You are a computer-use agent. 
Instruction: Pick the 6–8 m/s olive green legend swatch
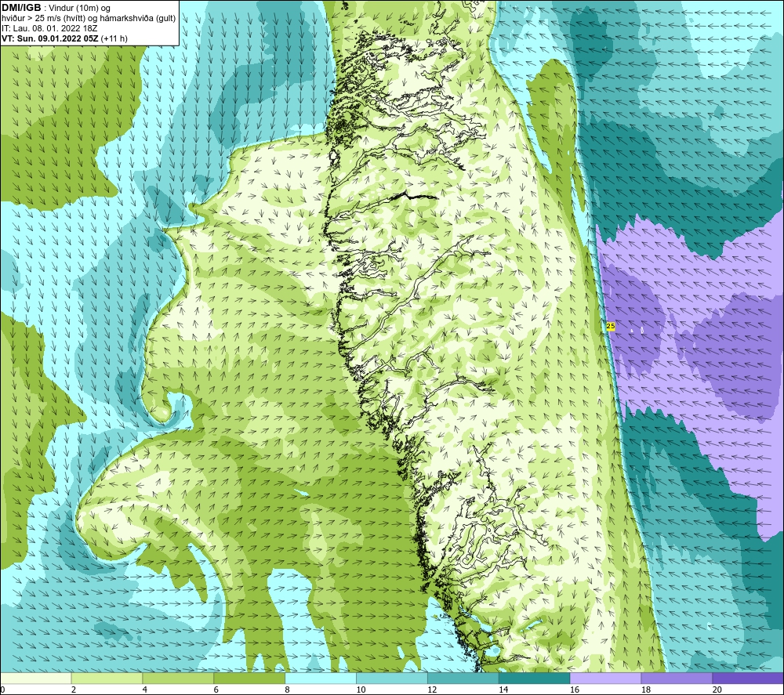coord(249,678)
